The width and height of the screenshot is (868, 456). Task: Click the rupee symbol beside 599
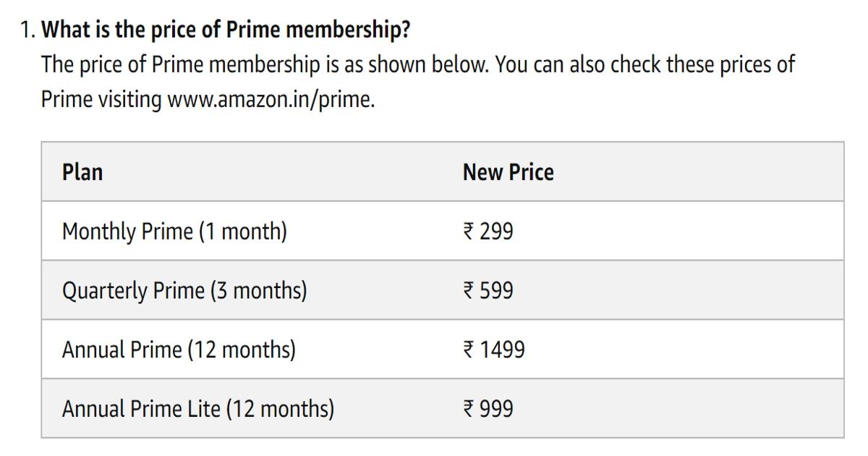click(x=469, y=291)
